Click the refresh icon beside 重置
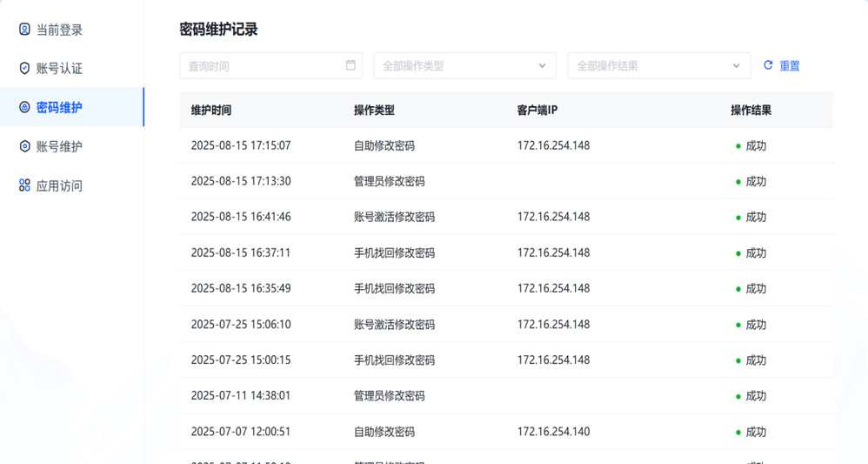 click(768, 65)
